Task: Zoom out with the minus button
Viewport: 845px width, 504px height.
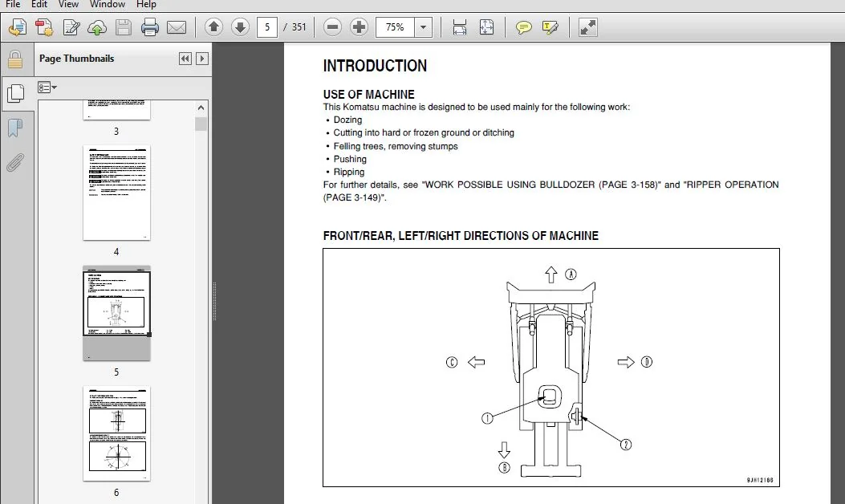Action: [x=332, y=27]
